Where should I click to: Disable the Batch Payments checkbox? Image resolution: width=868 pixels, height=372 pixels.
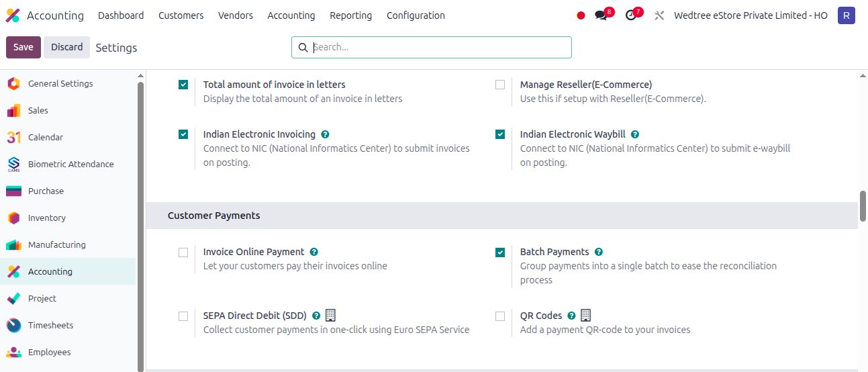[x=500, y=252]
